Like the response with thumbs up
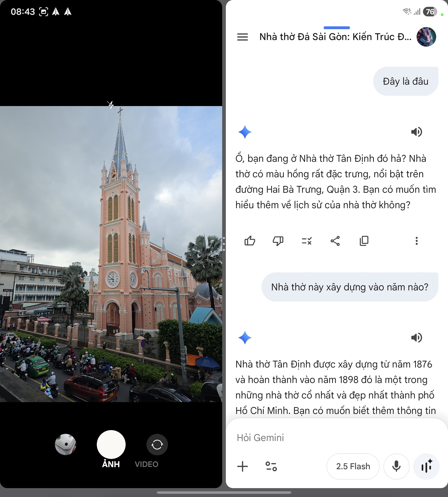Screen dimensions: 448x497 [x=249, y=241]
